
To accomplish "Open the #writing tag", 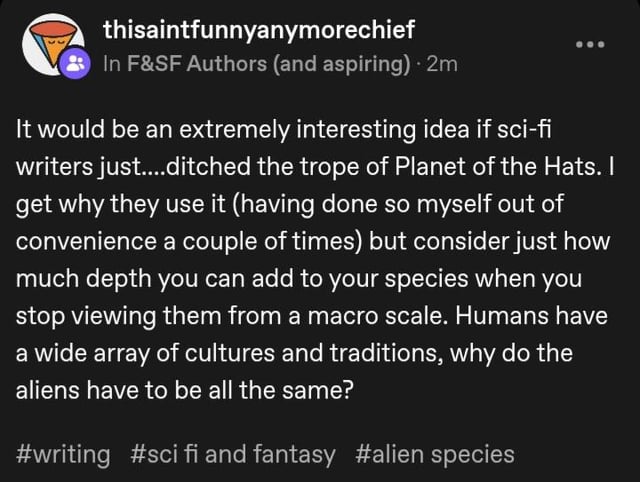I will pos(64,455).
